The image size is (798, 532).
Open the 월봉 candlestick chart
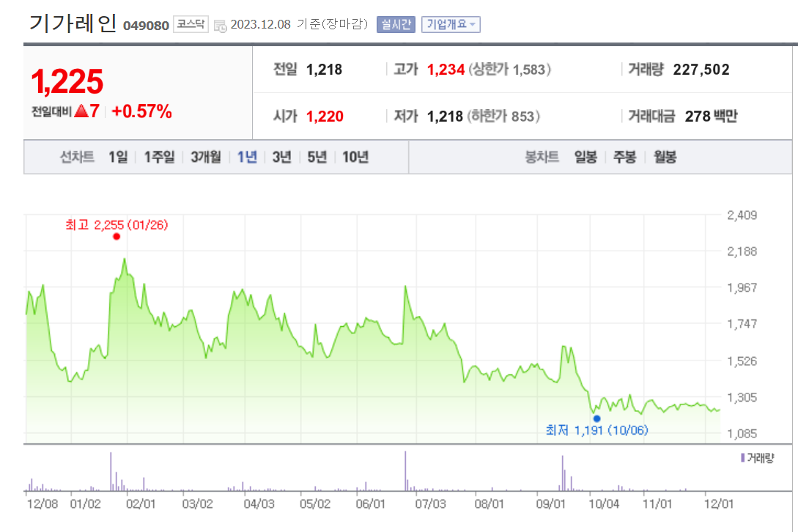pyautogui.click(x=665, y=157)
